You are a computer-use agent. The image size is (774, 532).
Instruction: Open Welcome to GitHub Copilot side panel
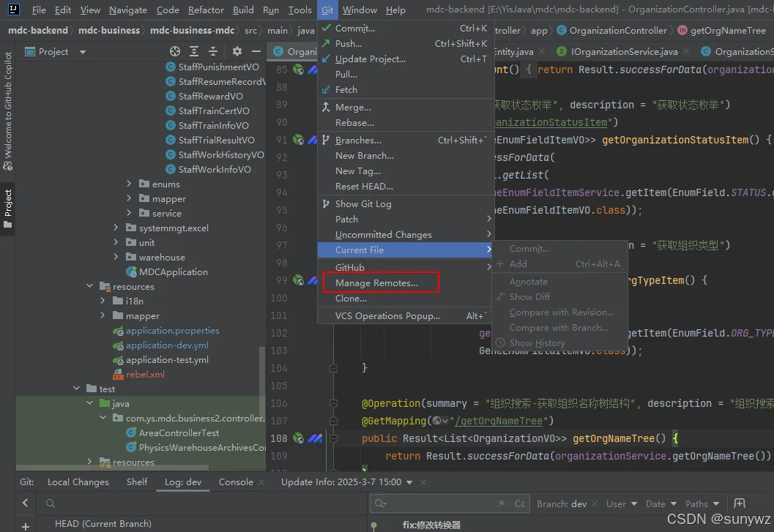coord(7,111)
